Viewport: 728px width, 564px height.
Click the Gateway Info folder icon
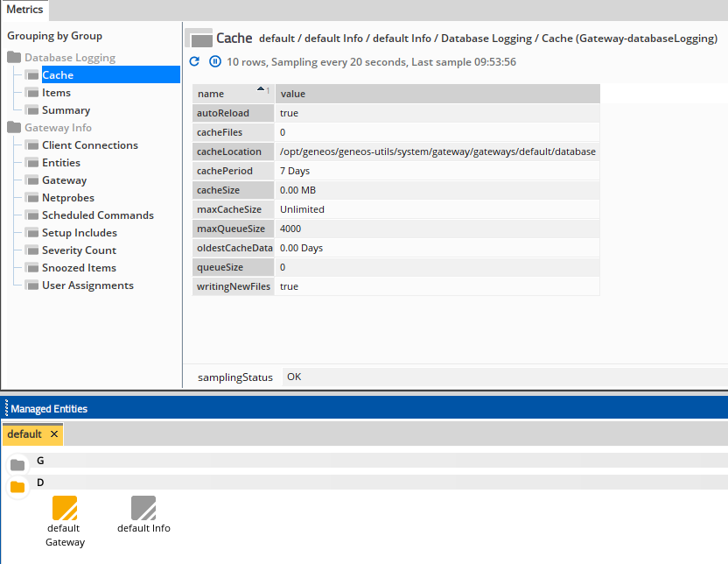coord(14,127)
